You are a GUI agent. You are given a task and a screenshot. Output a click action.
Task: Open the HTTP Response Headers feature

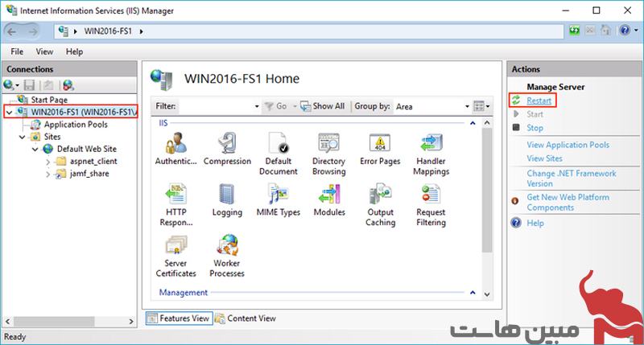point(175,205)
